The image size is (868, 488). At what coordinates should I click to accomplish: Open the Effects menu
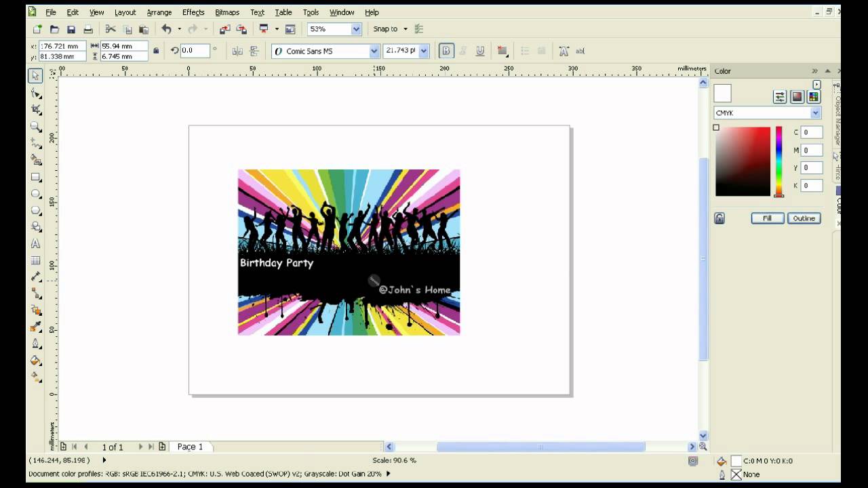click(193, 12)
